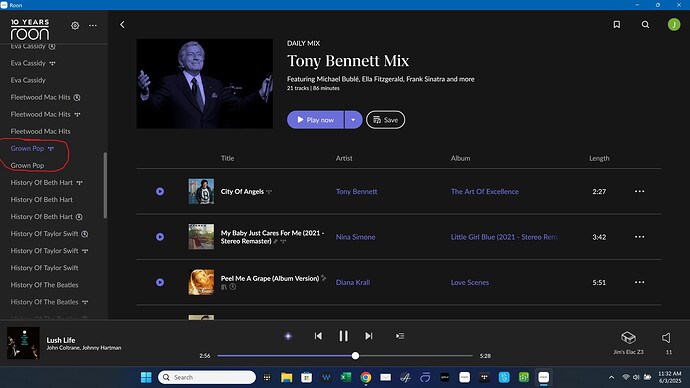Open Fleetwood Mac Hits with the Tidal icon
Viewport: 690px width, 388px height.
tap(46, 114)
